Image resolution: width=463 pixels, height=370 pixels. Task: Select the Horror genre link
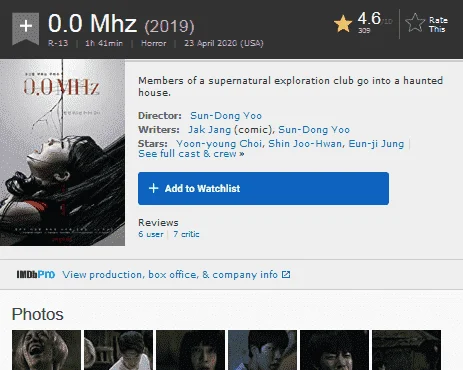[x=154, y=43]
